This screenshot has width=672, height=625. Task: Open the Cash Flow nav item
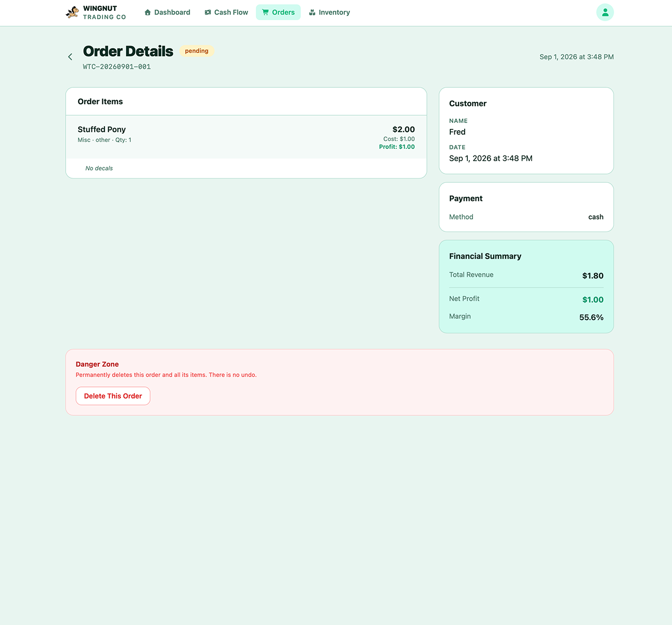tap(226, 12)
